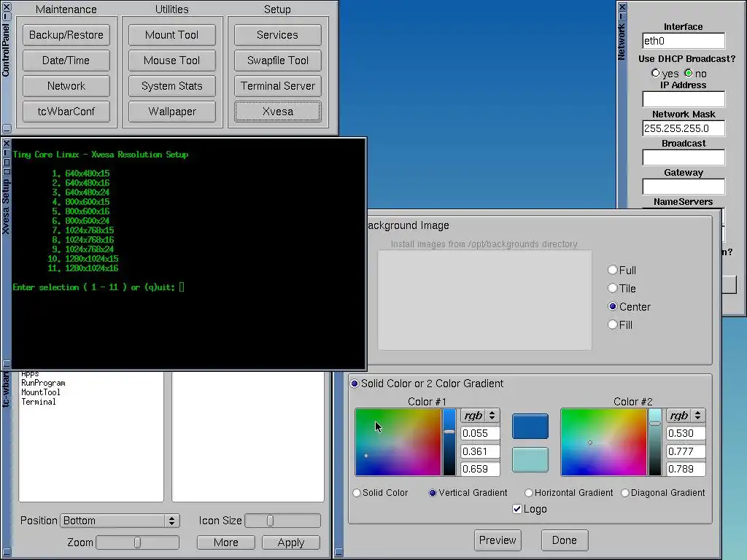
Task: Open tcWbarConf from ControlPanel
Action: pos(66,112)
